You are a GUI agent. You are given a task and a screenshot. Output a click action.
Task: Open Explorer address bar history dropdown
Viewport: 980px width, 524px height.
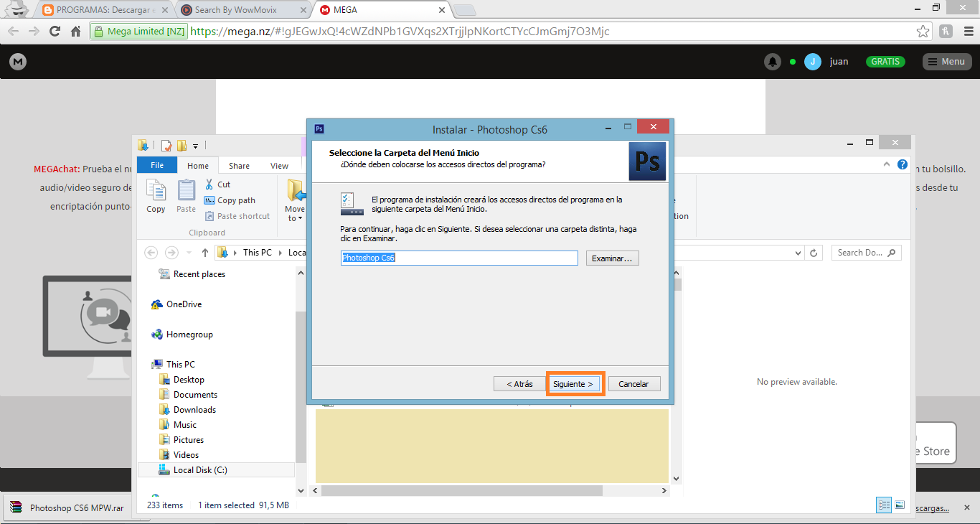[x=798, y=253]
